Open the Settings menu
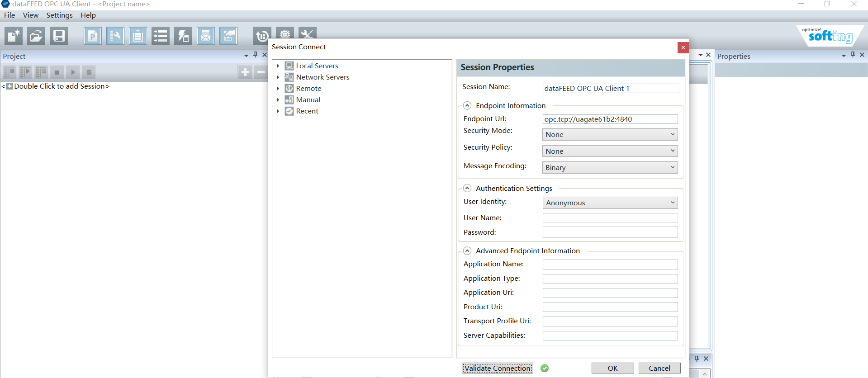This screenshot has width=868, height=378. click(59, 15)
